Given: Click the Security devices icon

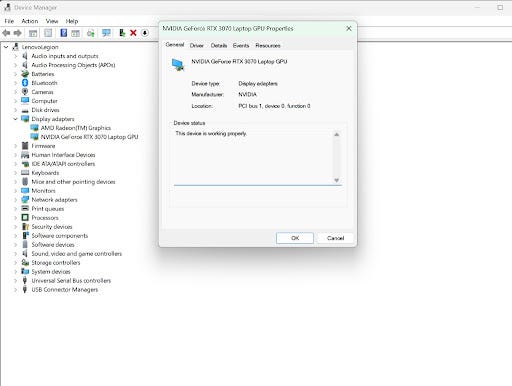Looking at the screenshot, I should coord(25,227).
